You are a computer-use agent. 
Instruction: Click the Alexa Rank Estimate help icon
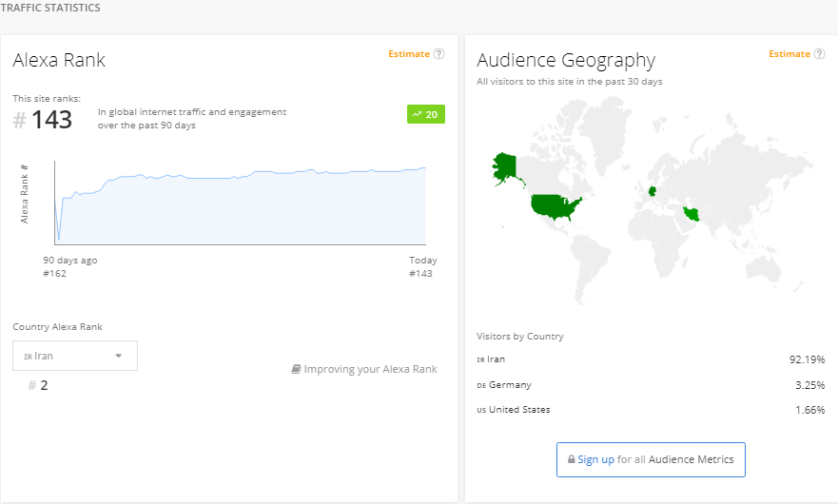tap(438, 54)
